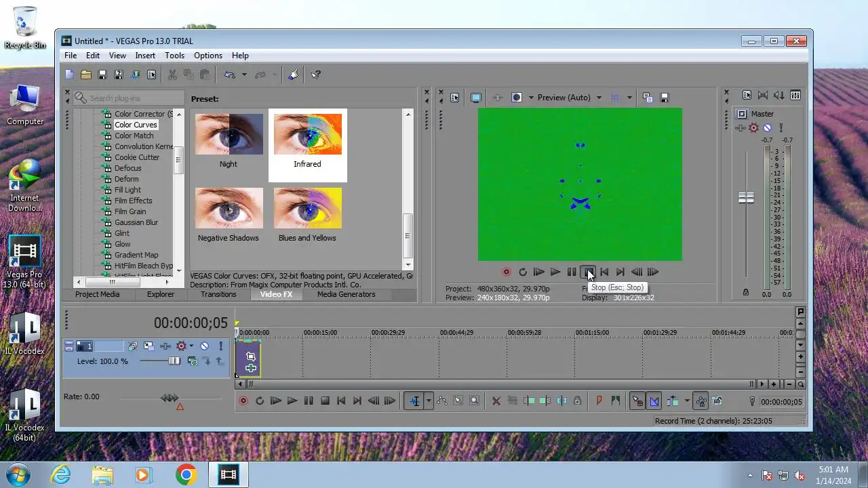Select the Gaussian Blur plug-in
The height and width of the screenshot is (488, 868).
(136, 222)
